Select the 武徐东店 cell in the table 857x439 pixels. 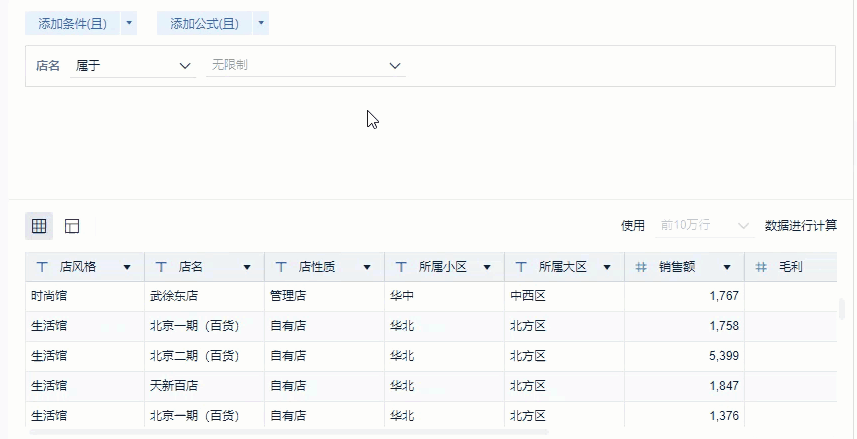tap(173, 296)
